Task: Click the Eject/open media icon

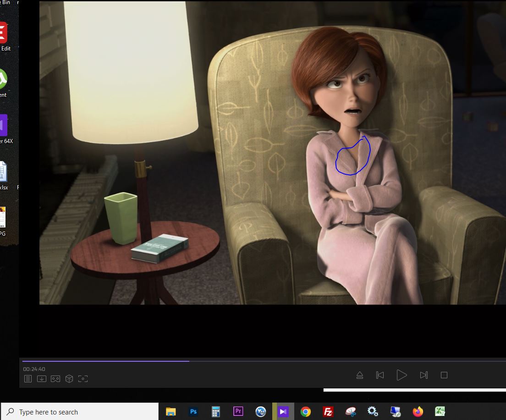Action: click(x=360, y=375)
